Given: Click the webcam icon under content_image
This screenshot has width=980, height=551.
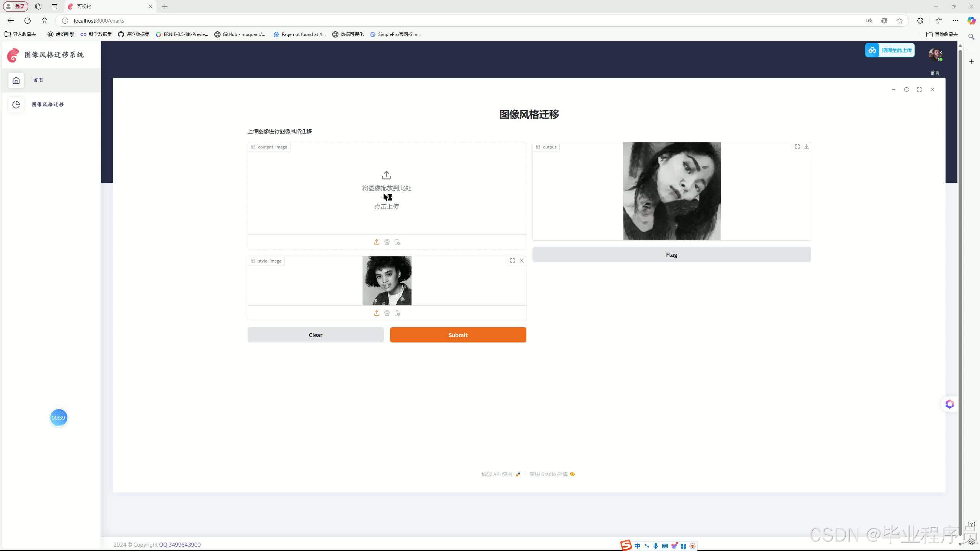Looking at the screenshot, I should click(387, 242).
